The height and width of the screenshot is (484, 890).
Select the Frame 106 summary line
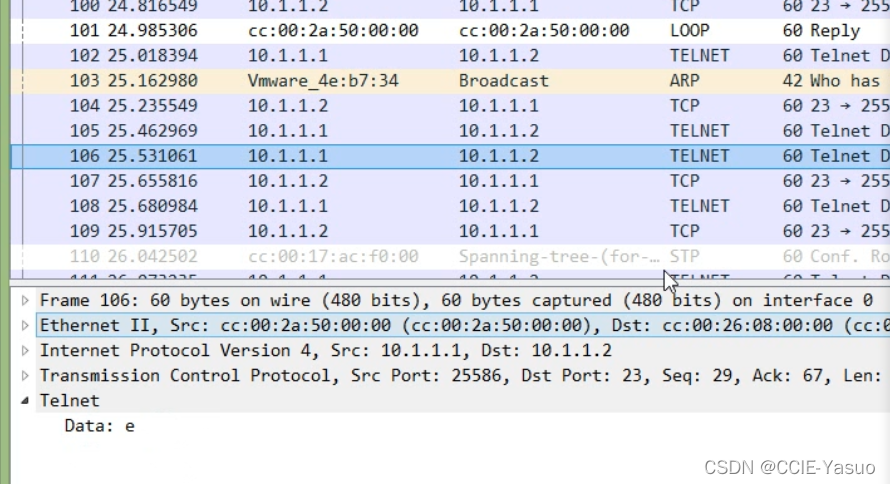click(456, 300)
